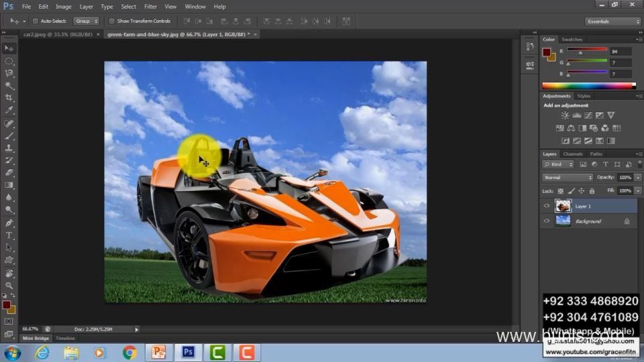The height and width of the screenshot is (362, 644).
Task: Open Google Chrome from the taskbar
Action: pyautogui.click(x=129, y=353)
